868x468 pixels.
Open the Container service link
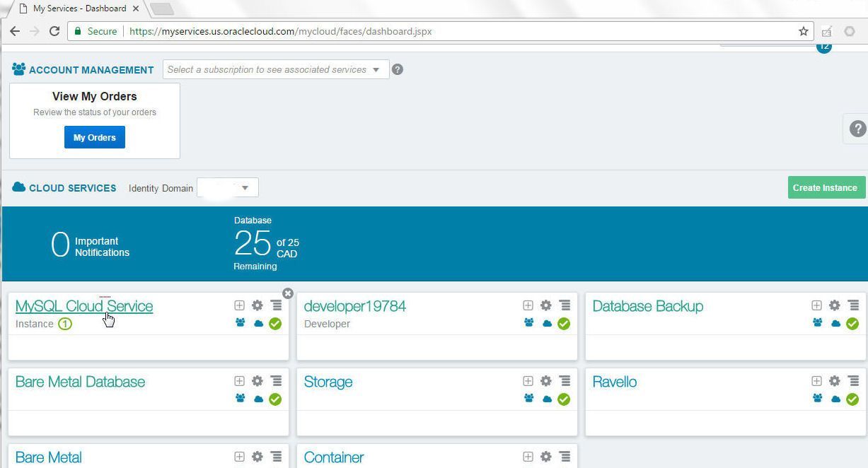coord(334,457)
